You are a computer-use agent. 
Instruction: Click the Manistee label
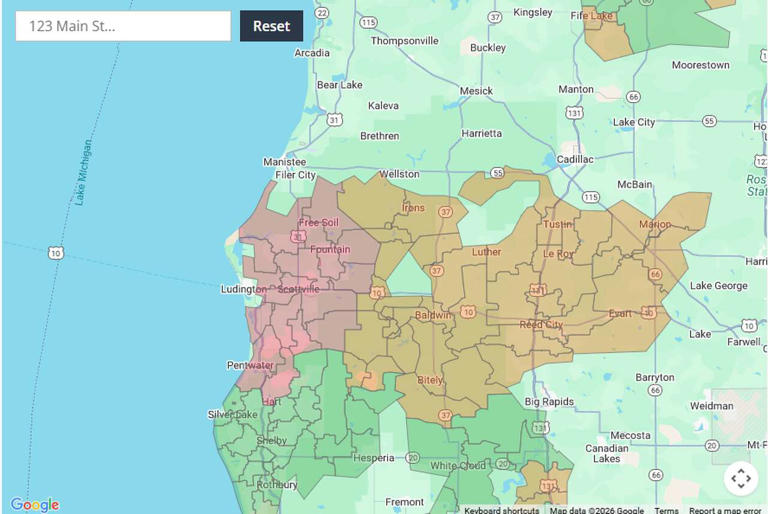(285, 162)
